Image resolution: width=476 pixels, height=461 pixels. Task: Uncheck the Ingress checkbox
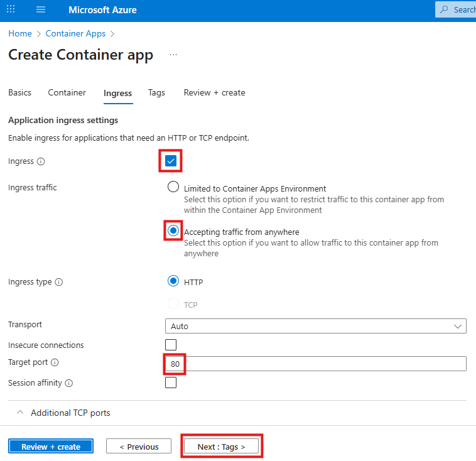point(171,161)
